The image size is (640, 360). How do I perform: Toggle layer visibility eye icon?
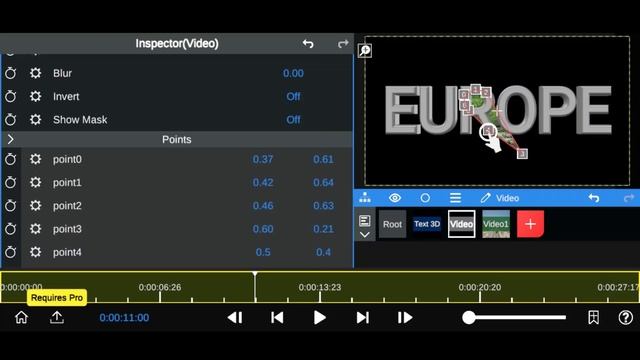point(395,198)
